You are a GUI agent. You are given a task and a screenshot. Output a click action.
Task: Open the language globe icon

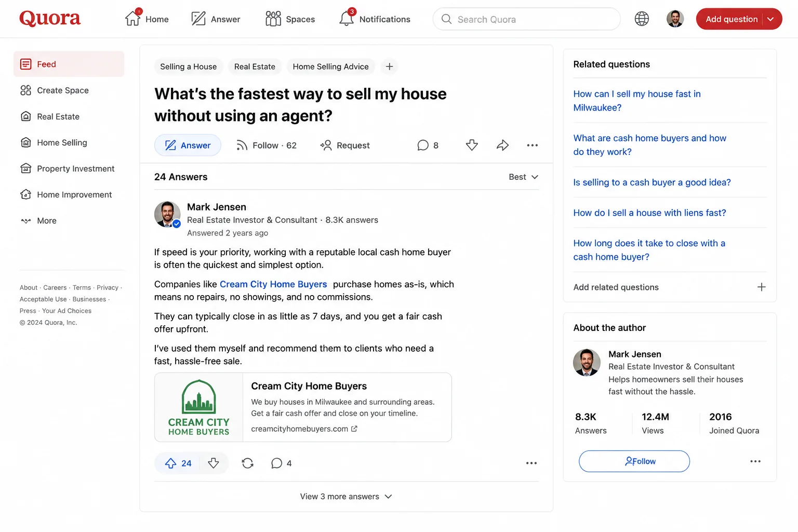click(642, 19)
